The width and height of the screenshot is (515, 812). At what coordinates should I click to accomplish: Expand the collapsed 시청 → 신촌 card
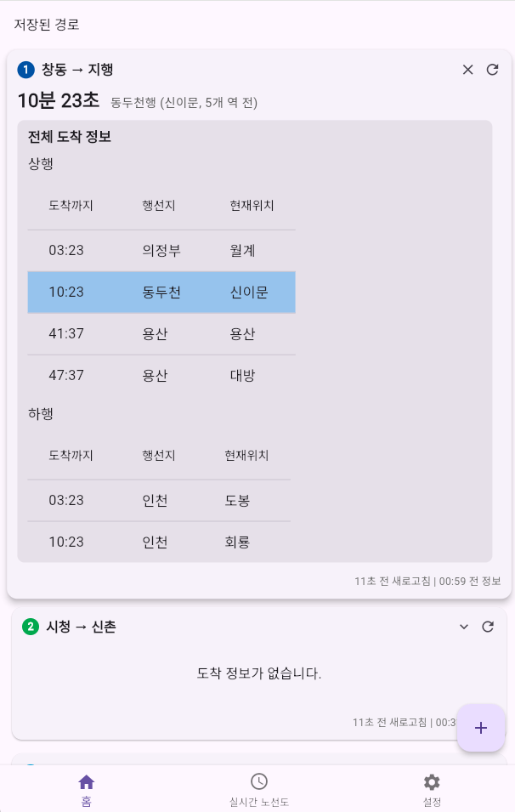464,627
